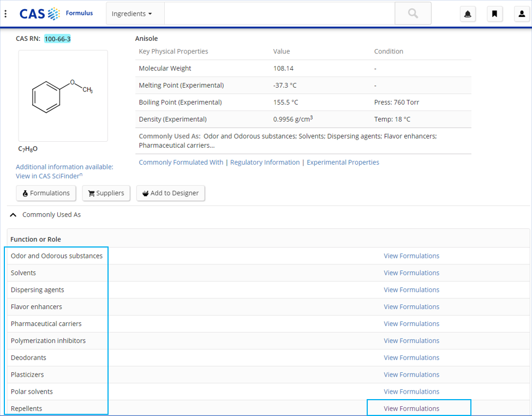View Formulations for Odor and Odorous substances

411,256
